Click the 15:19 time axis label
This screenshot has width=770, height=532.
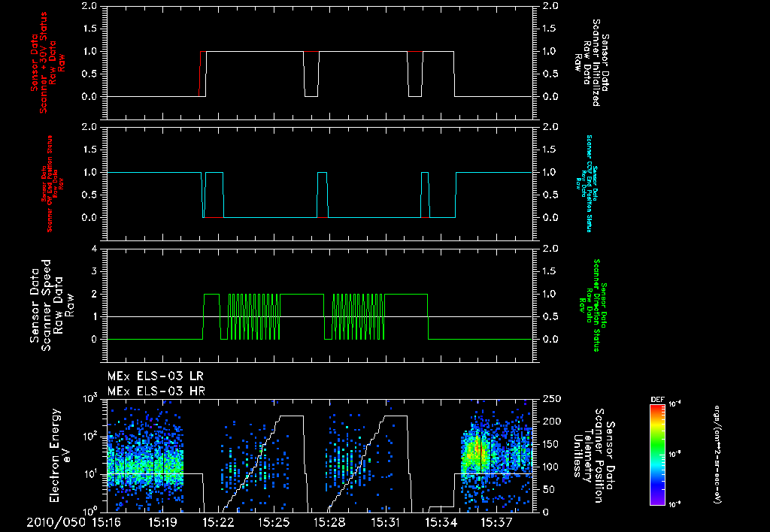pyautogui.click(x=163, y=522)
